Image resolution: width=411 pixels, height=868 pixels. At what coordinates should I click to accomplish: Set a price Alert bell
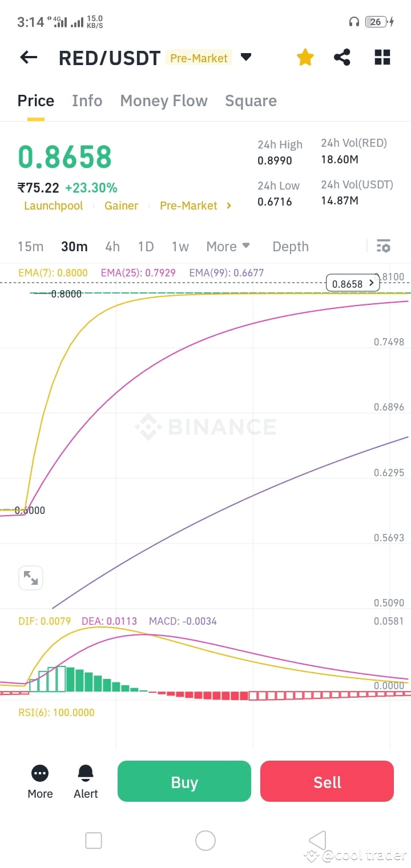[x=86, y=782]
